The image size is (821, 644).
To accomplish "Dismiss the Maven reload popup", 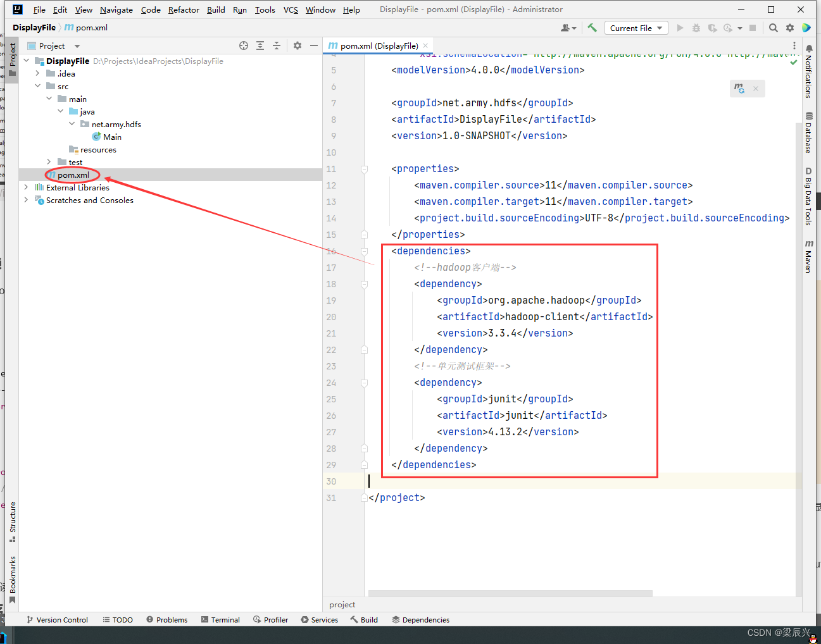I will coord(756,89).
